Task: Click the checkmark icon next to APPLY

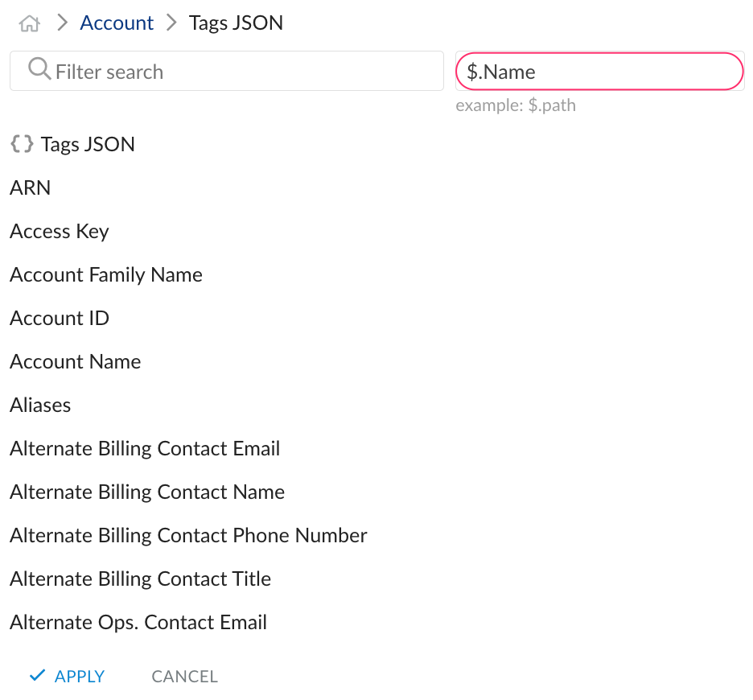Action: [36, 676]
